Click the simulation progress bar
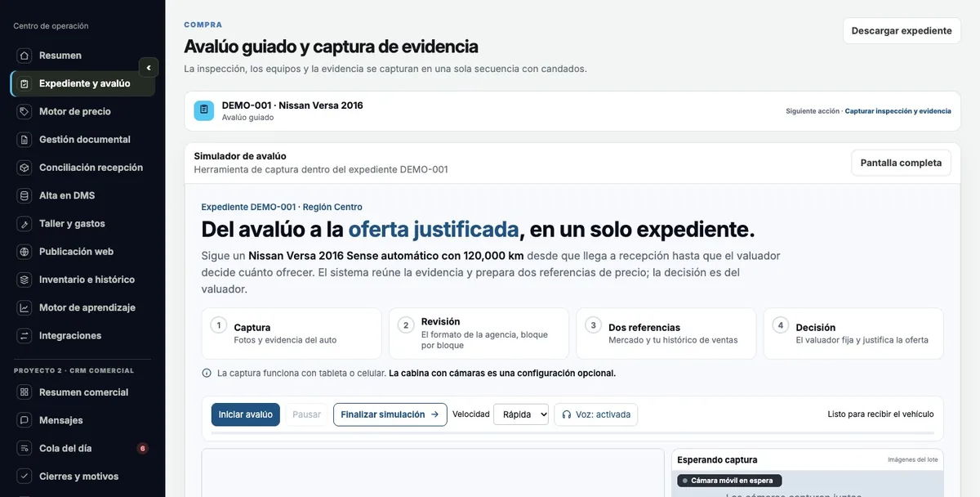 coord(572,432)
